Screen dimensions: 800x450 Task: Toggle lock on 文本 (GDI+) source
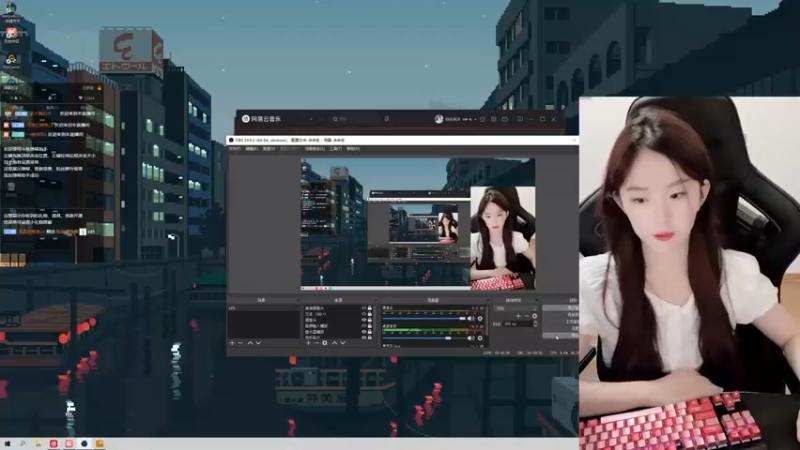(369, 314)
